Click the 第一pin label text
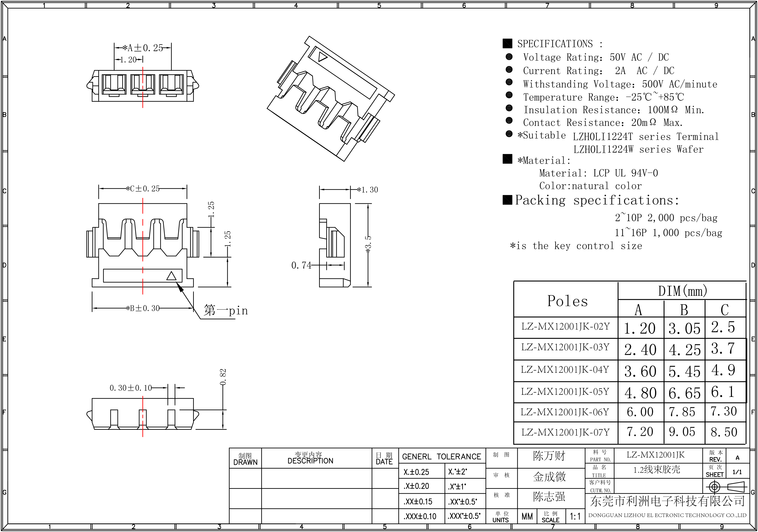Image resolution: width=758 pixels, height=532 pixels. [226, 310]
